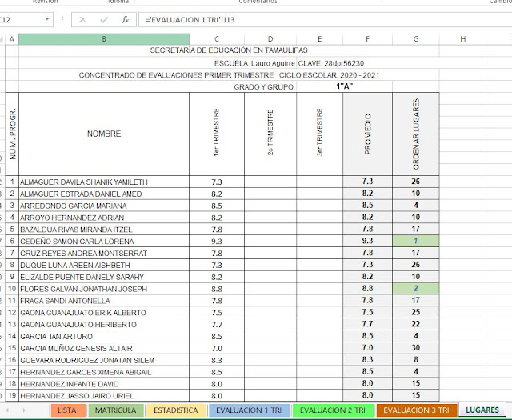
Task: Click the Name Box cell reference field
Action: [21, 20]
